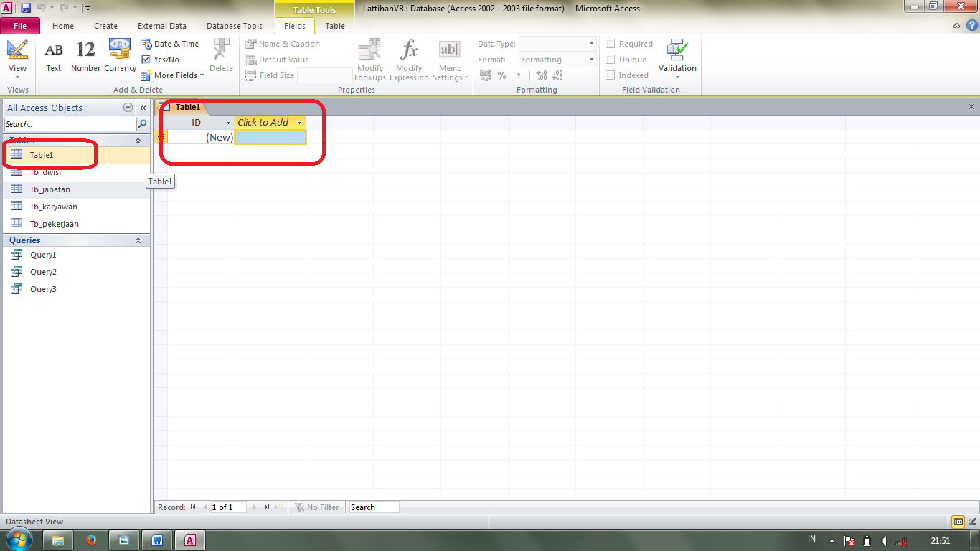Apply percent formatting to the field
980x551 pixels.
pyautogui.click(x=502, y=75)
